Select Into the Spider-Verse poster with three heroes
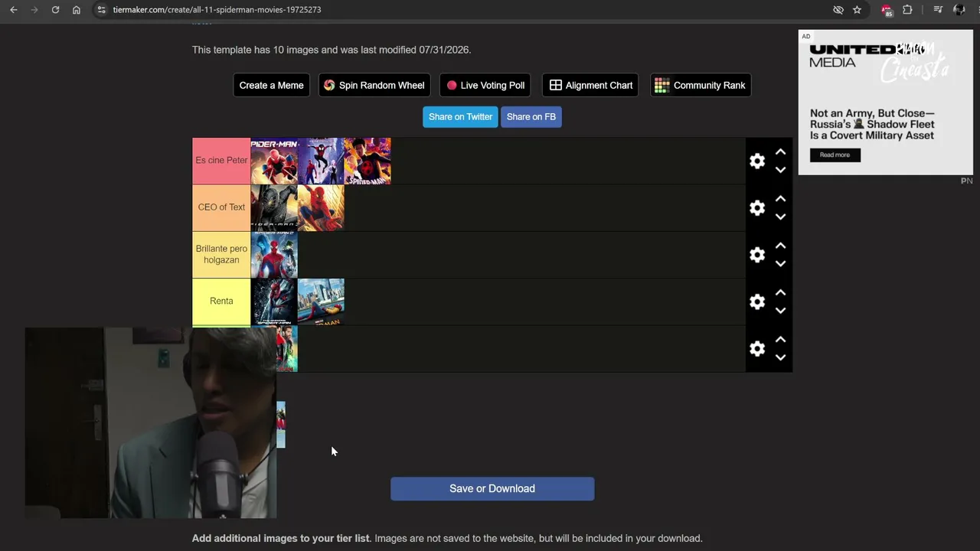Image resolution: width=980 pixels, height=551 pixels. pyautogui.click(x=321, y=161)
